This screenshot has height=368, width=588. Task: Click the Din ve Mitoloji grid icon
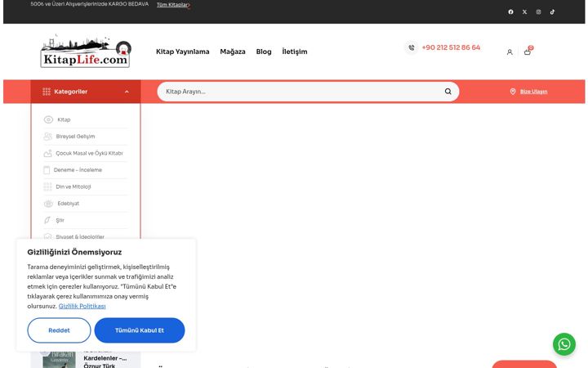pos(47,186)
